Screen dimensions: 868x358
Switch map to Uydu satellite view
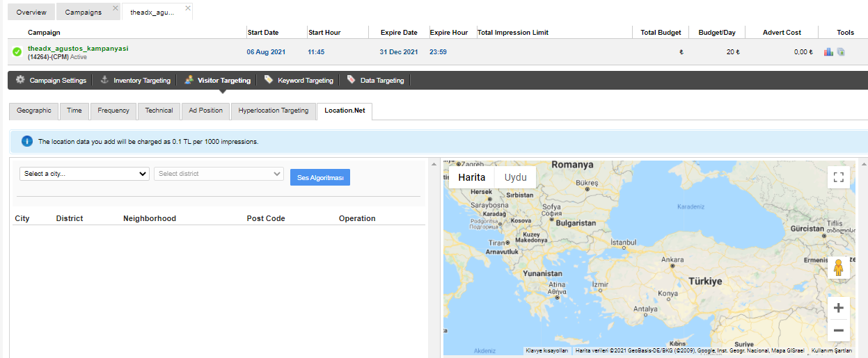(x=516, y=177)
